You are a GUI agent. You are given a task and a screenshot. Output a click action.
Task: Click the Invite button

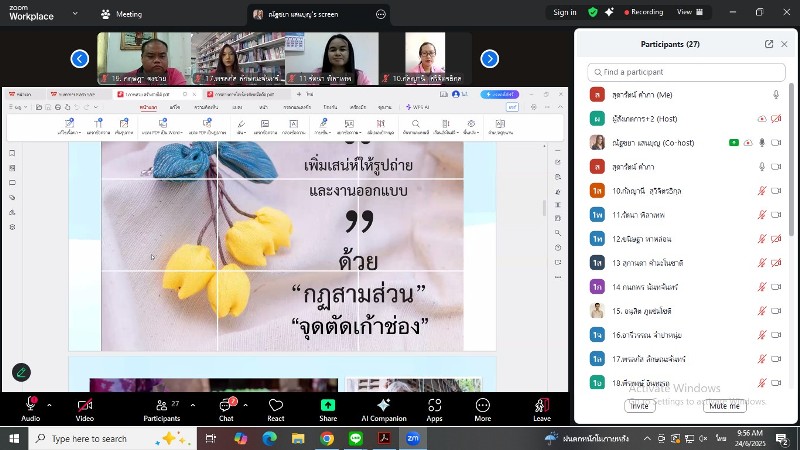pyautogui.click(x=639, y=406)
